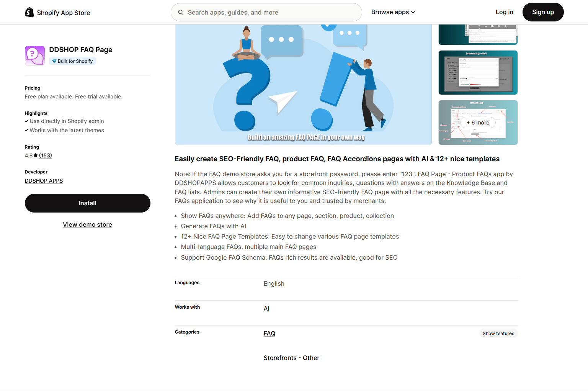Expand the Browse apps dropdown
This screenshot has height=391, width=588.
pyautogui.click(x=393, y=12)
